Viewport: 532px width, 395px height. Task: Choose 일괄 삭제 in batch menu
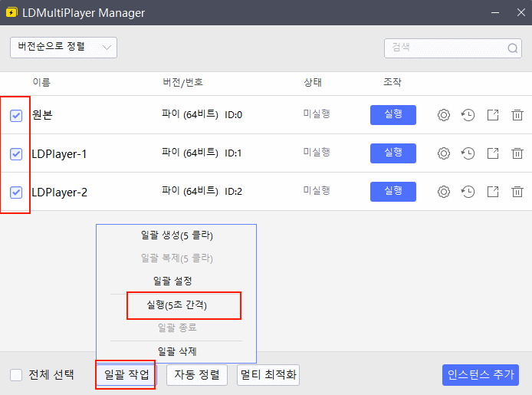pyautogui.click(x=176, y=351)
